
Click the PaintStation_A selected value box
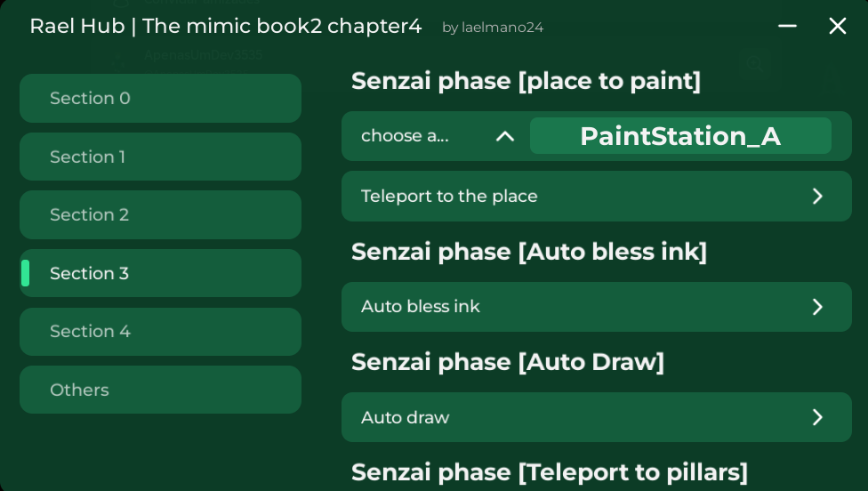point(680,136)
